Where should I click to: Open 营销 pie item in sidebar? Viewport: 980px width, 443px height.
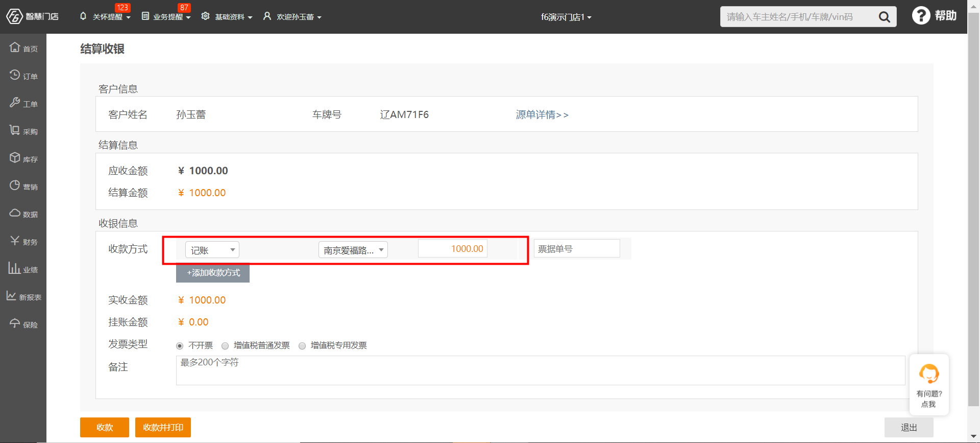point(23,186)
